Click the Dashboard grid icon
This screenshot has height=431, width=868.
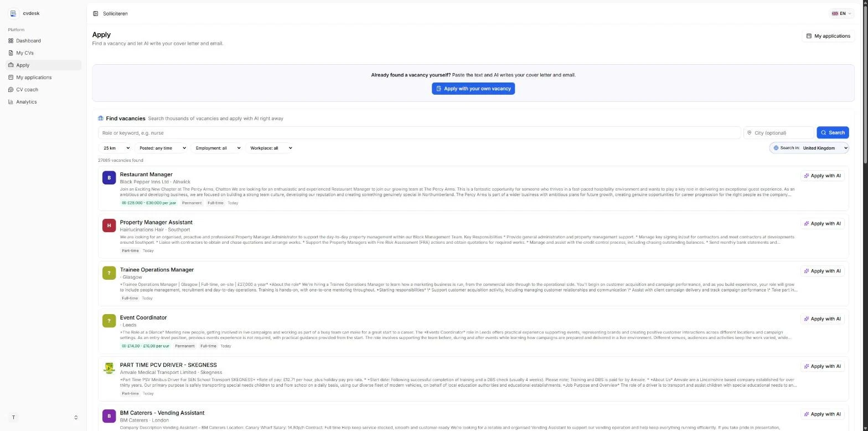(x=11, y=41)
